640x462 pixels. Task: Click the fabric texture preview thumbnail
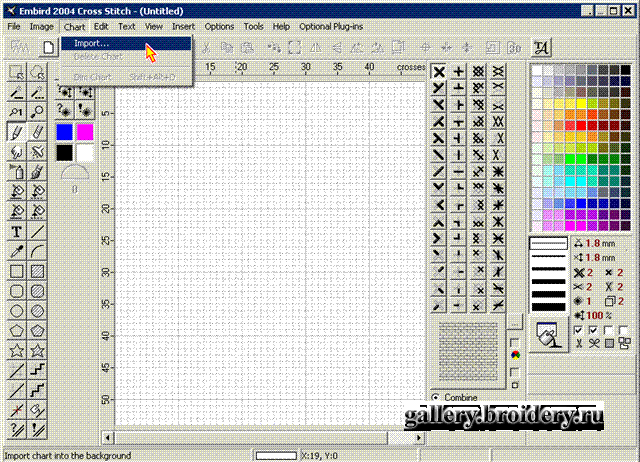tap(469, 350)
